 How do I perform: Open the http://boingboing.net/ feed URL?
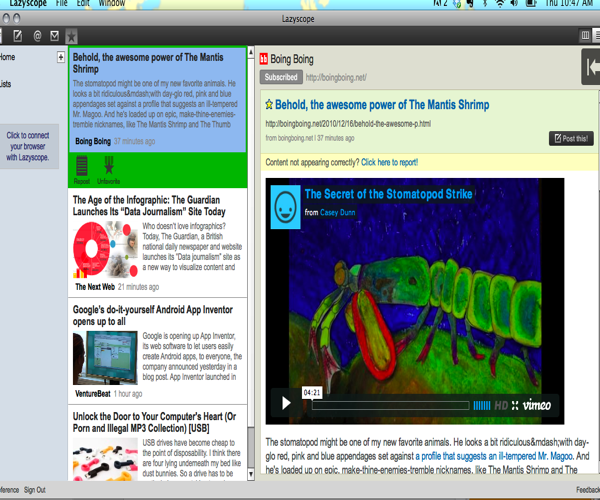[x=336, y=78]
